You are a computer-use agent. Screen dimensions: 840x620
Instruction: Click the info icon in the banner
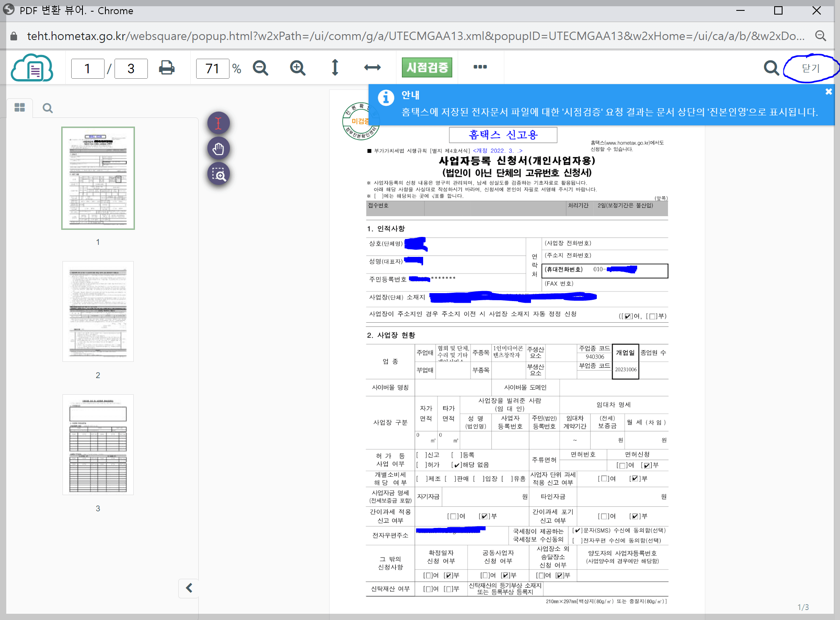click(x=386, y=98)
